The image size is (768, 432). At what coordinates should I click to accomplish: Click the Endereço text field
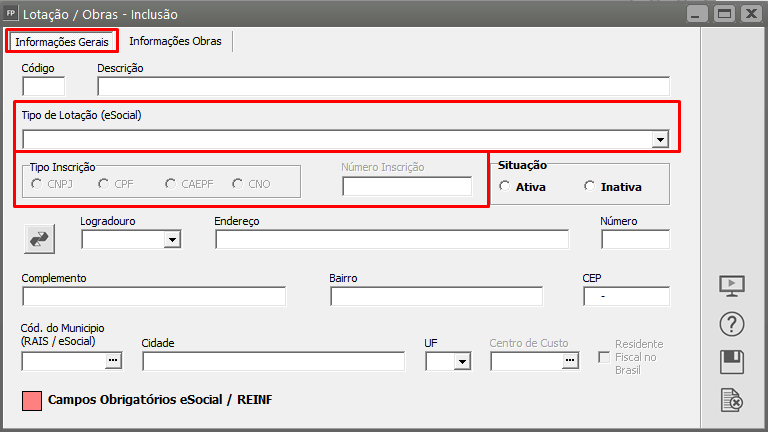(392, 239)
